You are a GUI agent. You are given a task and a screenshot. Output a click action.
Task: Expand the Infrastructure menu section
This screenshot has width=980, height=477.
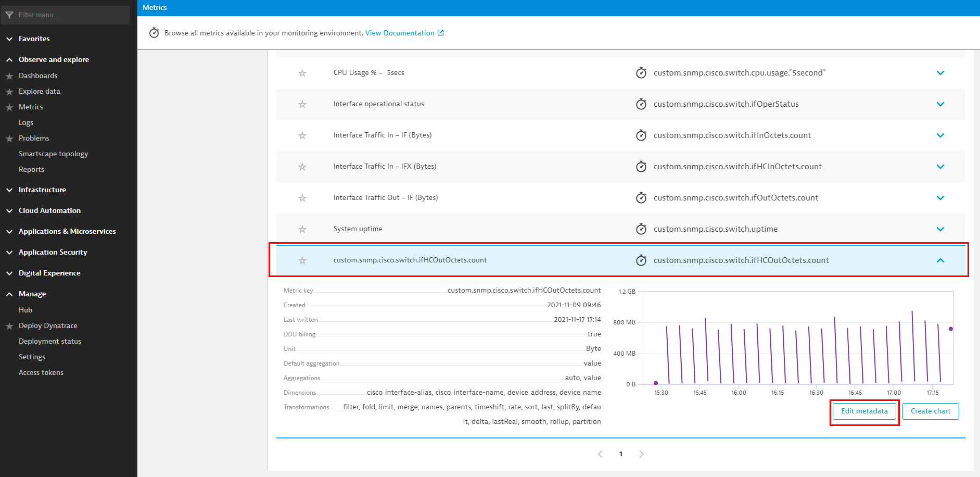point(9,190)
